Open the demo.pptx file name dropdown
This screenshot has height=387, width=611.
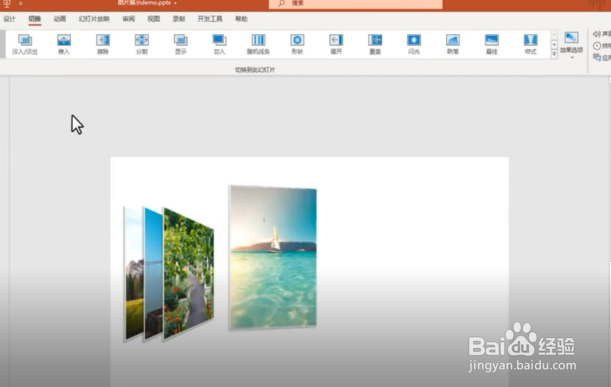click(175, 3)
